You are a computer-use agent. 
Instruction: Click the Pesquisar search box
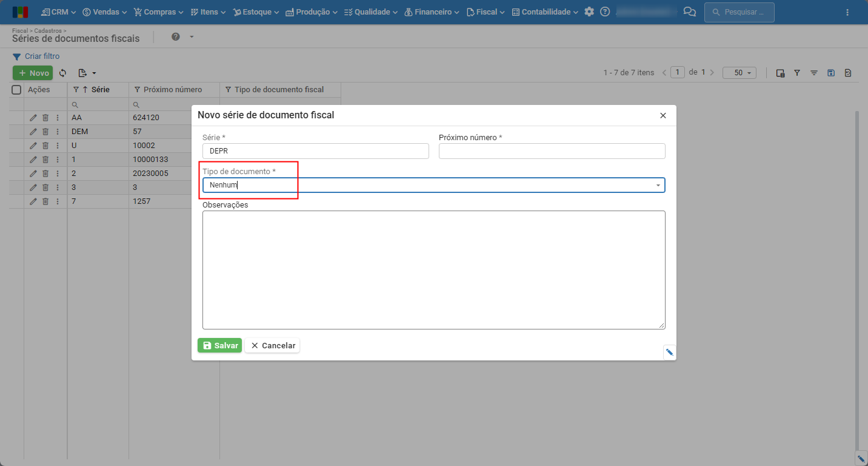[x=739, y=12]
